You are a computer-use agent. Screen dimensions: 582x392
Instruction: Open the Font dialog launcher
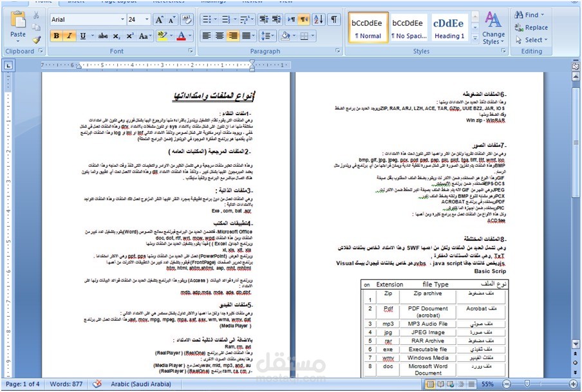191,50
